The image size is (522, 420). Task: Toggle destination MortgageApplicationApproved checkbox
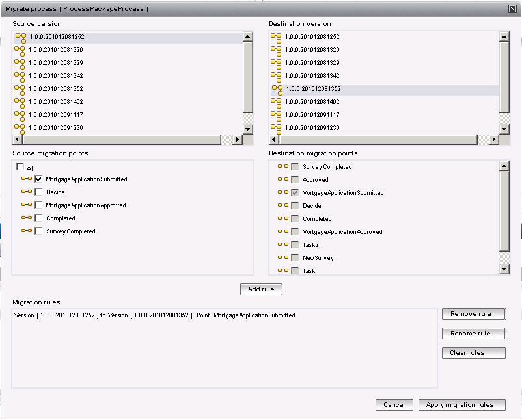(x=295, y=231)
